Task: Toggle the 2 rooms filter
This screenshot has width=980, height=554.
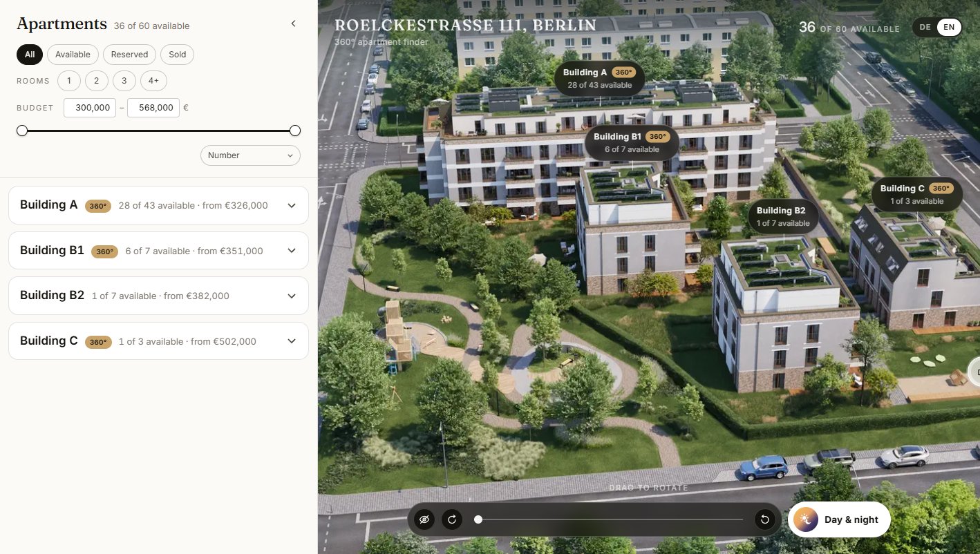Action: click(96, 81)
